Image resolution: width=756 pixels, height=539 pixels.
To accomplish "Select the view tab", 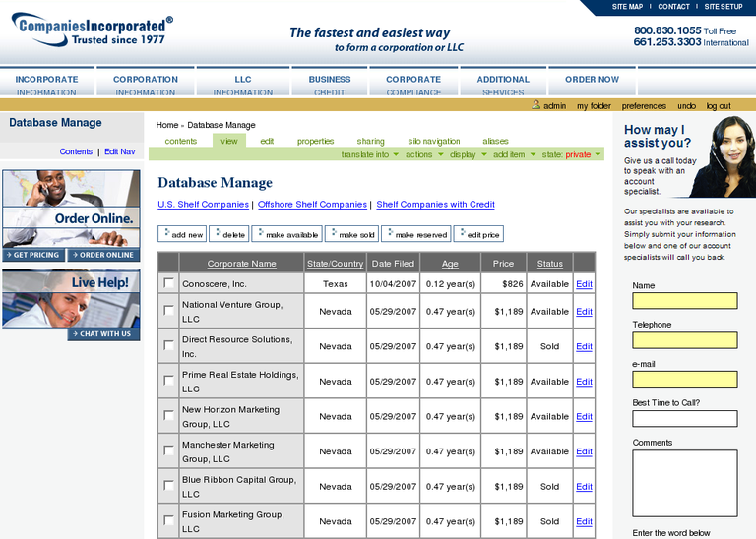I will (x=229, y=141).
